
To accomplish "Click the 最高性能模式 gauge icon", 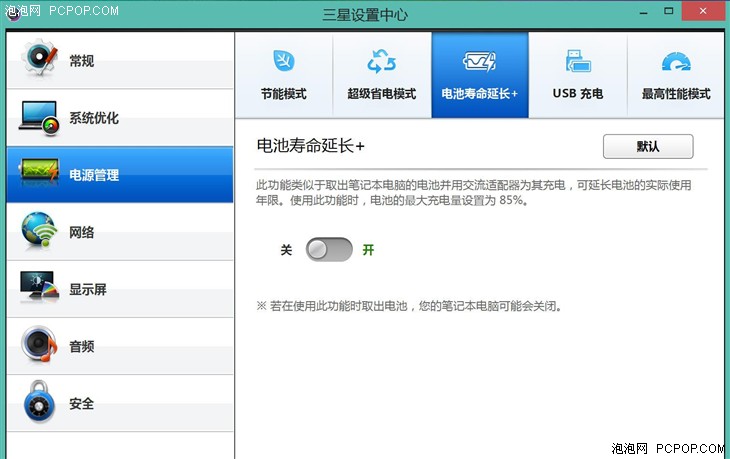I will [x=676, y=61].
